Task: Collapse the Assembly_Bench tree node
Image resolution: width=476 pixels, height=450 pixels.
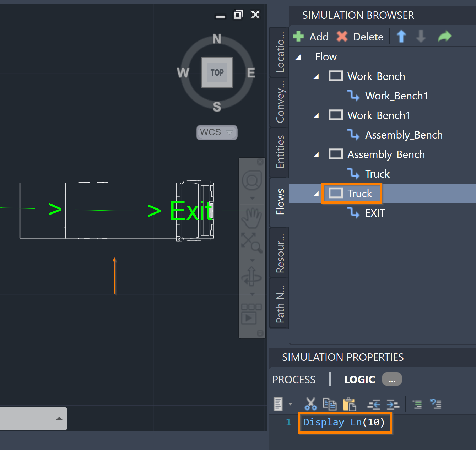Action: [x=316, y=155]
